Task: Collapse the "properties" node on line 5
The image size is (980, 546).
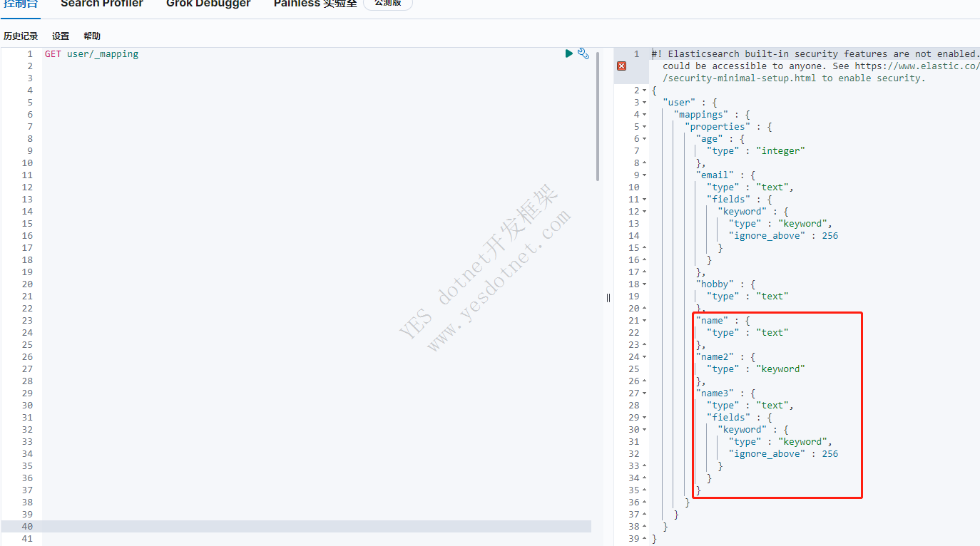Action: click(645, 127)
